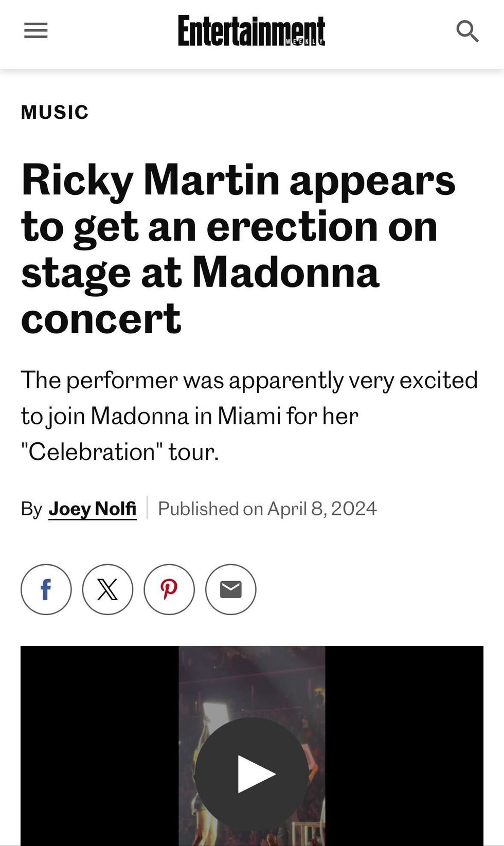Screen dimensions: 504x846
Task: Select the article subtitle about Celebration tour
Action: coord(249,417)
